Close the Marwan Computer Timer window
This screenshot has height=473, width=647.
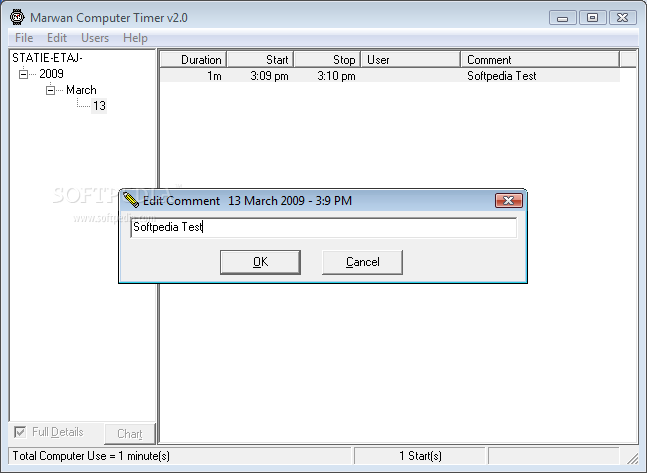click(x=622, y=18)
